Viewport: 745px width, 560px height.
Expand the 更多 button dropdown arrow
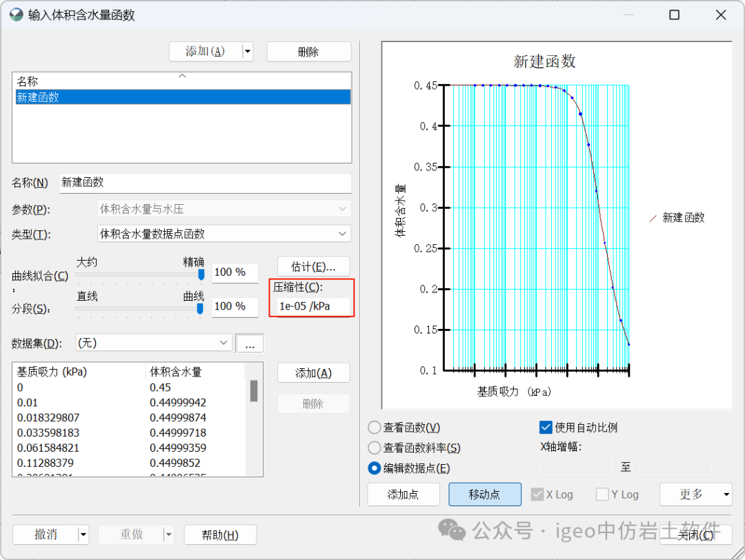pos(726,494)
